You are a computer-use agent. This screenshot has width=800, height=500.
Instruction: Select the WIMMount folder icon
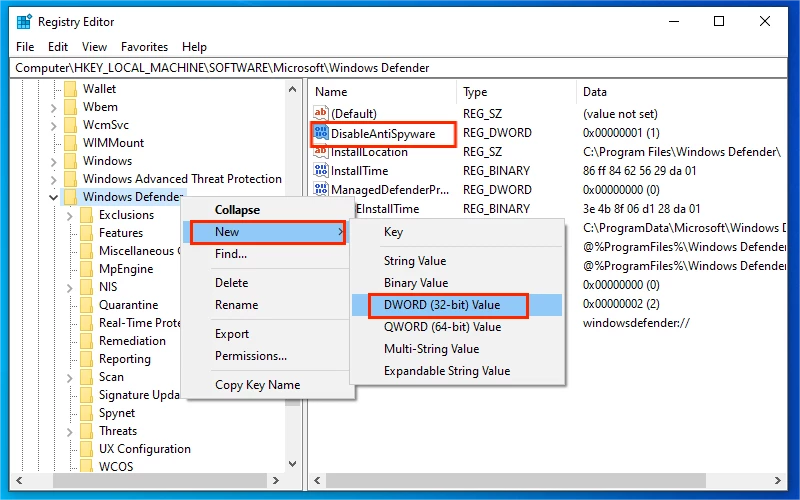[x=70, y=143]
